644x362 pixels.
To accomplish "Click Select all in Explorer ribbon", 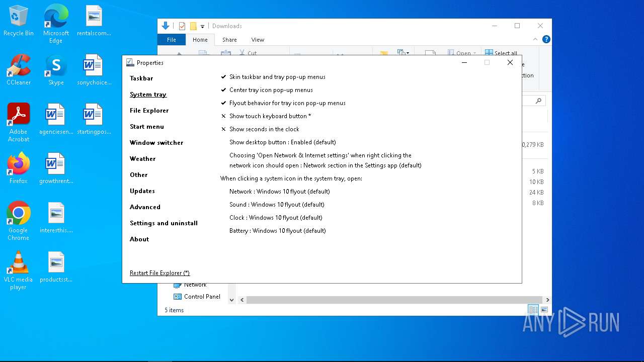I will tap(501, 52).
